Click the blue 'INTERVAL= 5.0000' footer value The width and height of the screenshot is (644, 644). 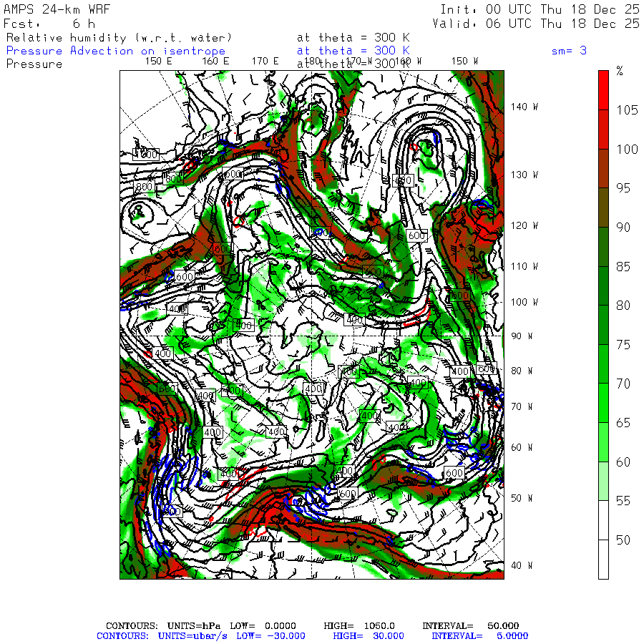[479, 636]
